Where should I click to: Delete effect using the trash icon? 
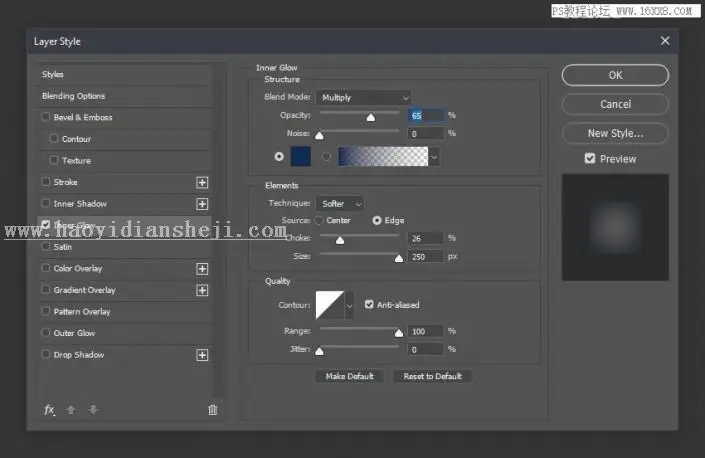[213, 410]
